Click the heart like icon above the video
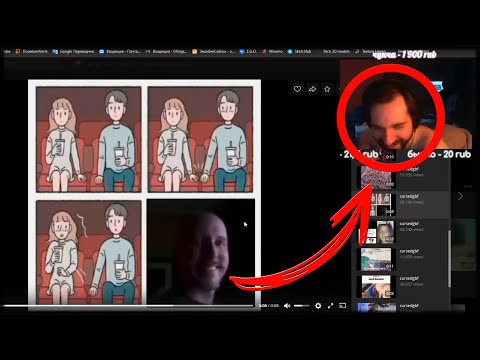The height and width of the screenshot is (360, 480). (x=297, y=89)
